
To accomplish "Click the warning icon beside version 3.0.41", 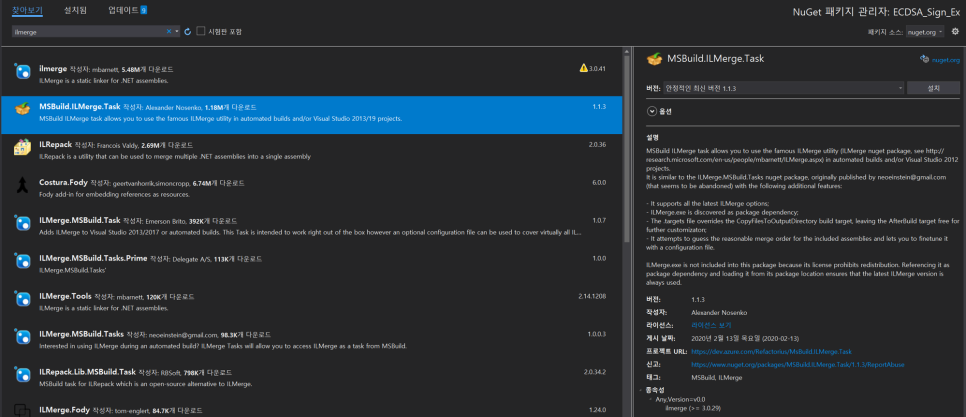I will [583, 68].
